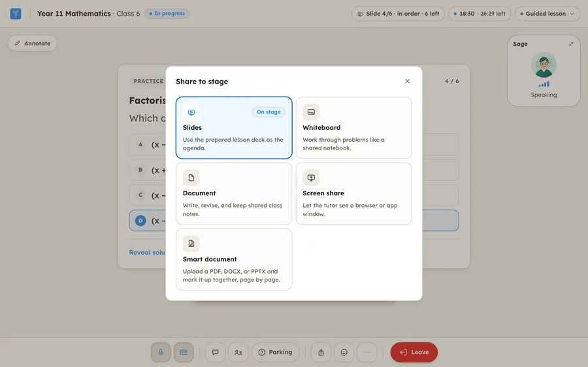
Task: Close the Share to stage dialog
Action: (407, 82)
